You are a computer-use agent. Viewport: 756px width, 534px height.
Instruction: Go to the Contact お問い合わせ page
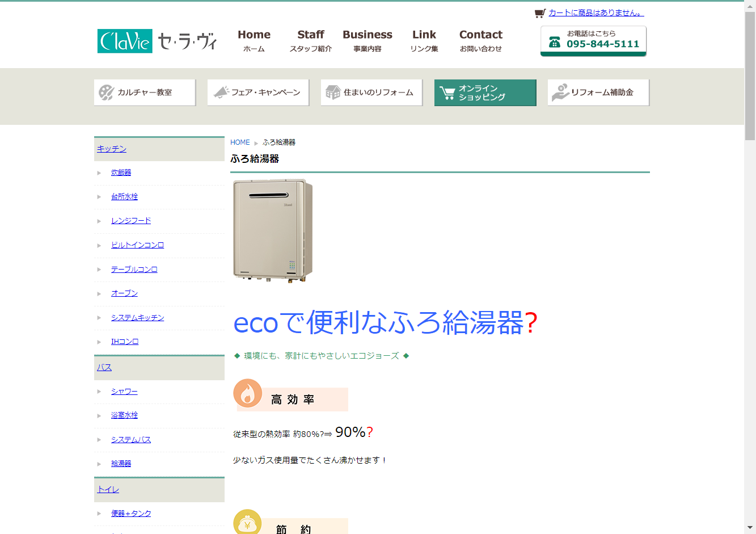[481, 41]
